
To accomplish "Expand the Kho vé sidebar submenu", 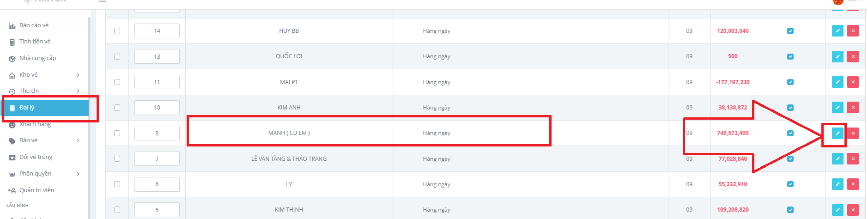I will point(78,75).
